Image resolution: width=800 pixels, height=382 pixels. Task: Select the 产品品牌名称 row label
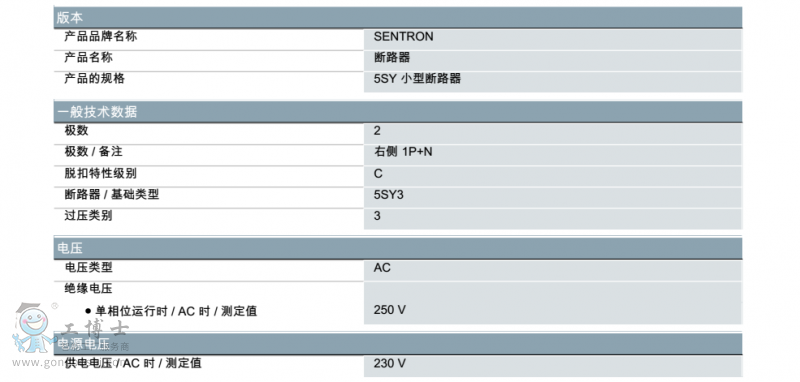(x=101, y=37)
